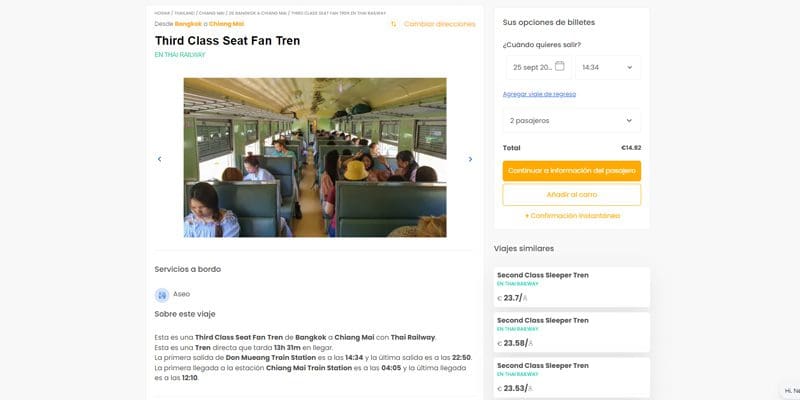
Task: Go to THAILAND breadcrumb link
Action: (x=186, y=13)
